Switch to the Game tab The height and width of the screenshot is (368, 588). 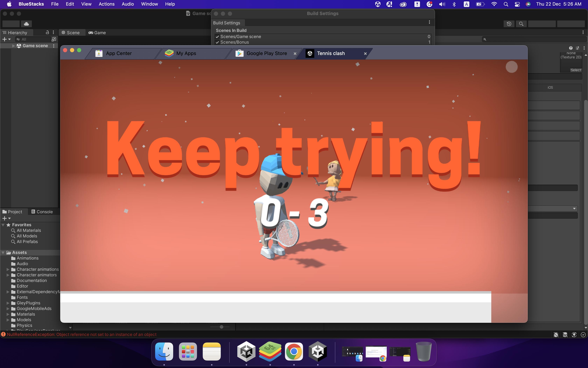tap(97, 33)
